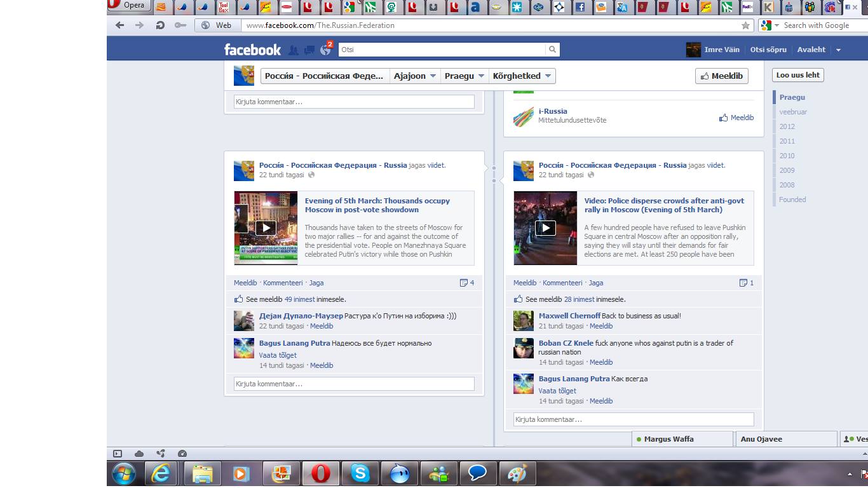The image size is (868, 488).
Task: Open the 1 comment icon on right post
Action: [x=747, y=283]
